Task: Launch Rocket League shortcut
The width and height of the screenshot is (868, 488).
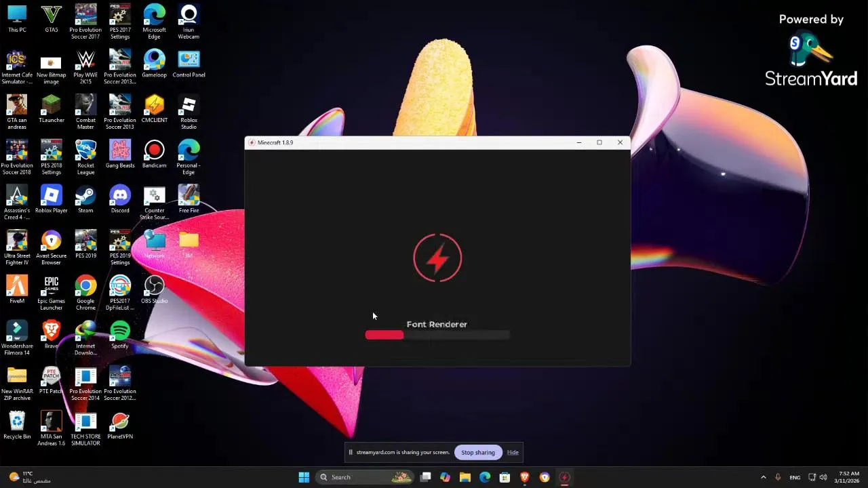Action: (x=85, y=157)
